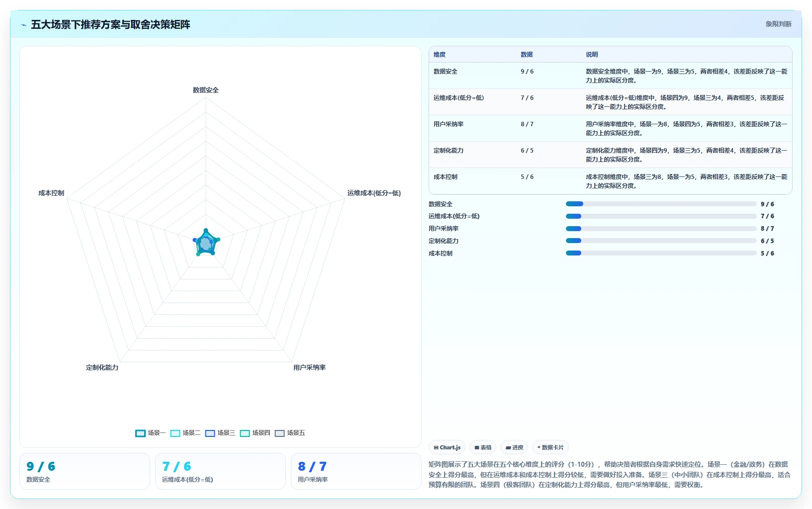Click the 数据安全 radar axis label

coord(206,90)
